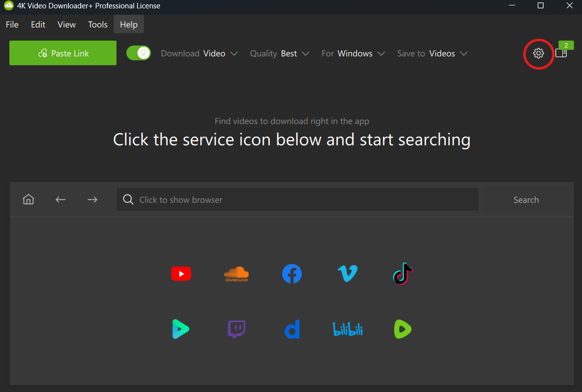
Task: Open the YouTube service icon
Action: click(x=181, y=274)
